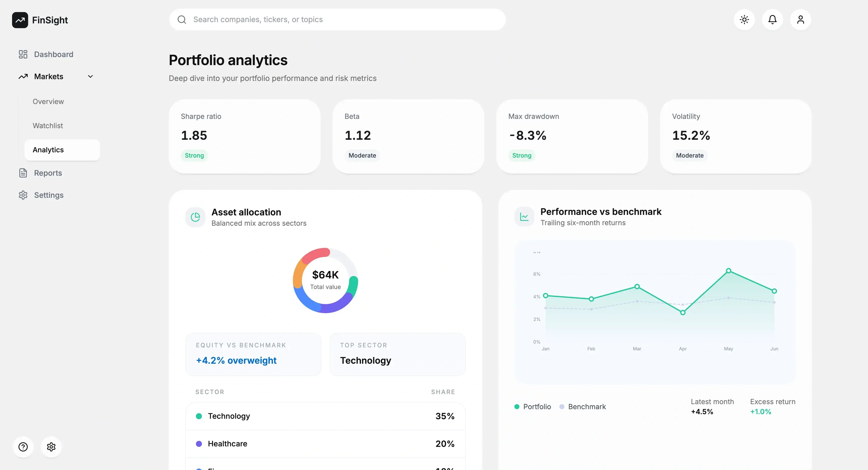Select the Analytics menu entry

point(48,150)
